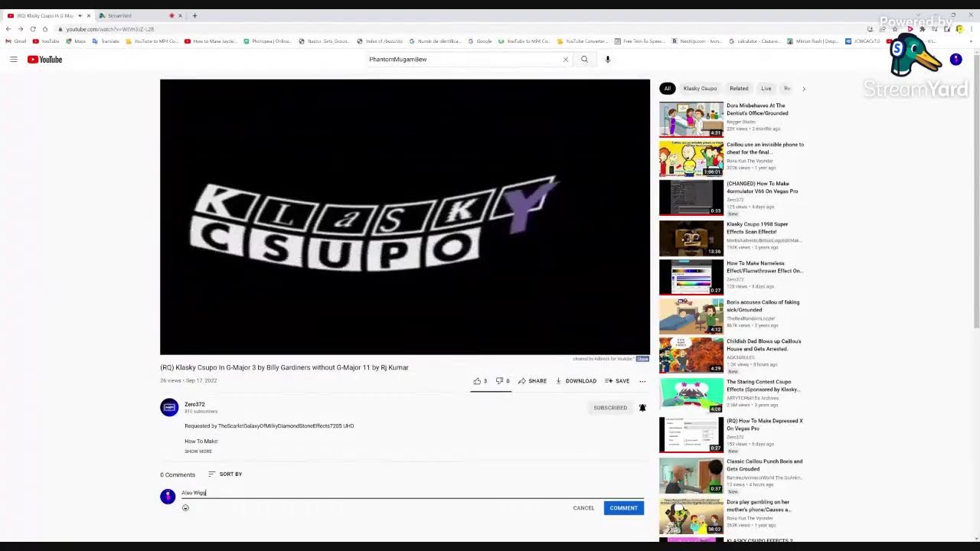Reload the page
980x551 pixels.
coord(33,29)
